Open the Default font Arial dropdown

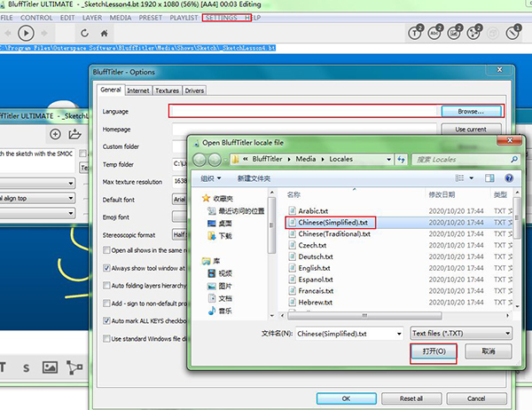(x=179, y=200)
